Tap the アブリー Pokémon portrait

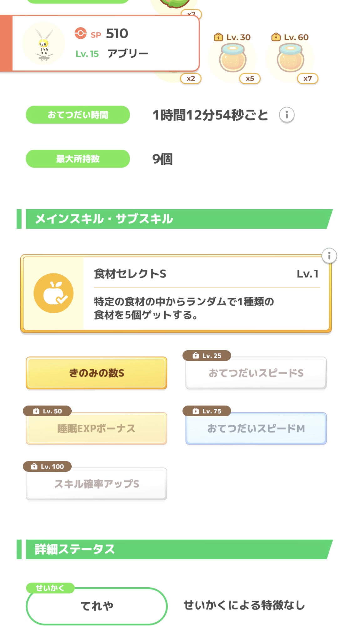pyautogui.click(x=44, y=44)
